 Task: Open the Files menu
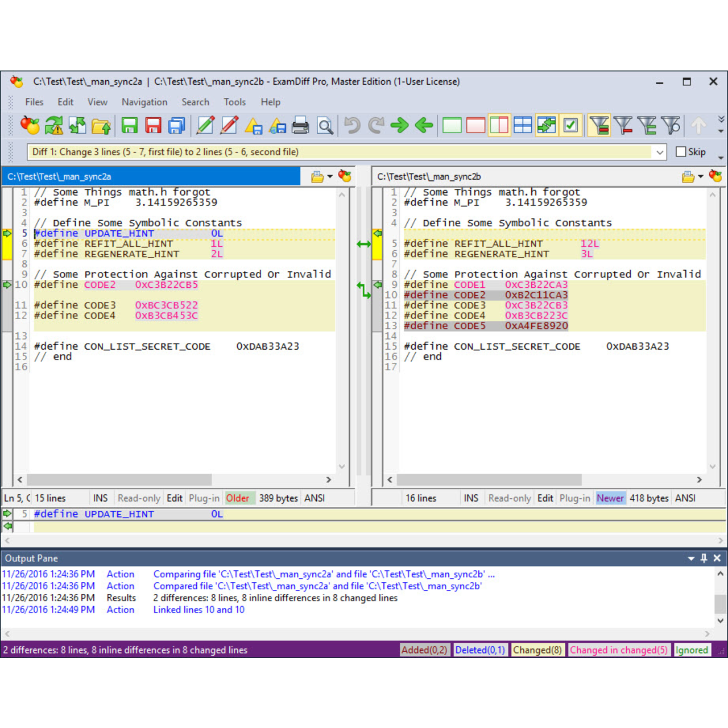(34, 102)
